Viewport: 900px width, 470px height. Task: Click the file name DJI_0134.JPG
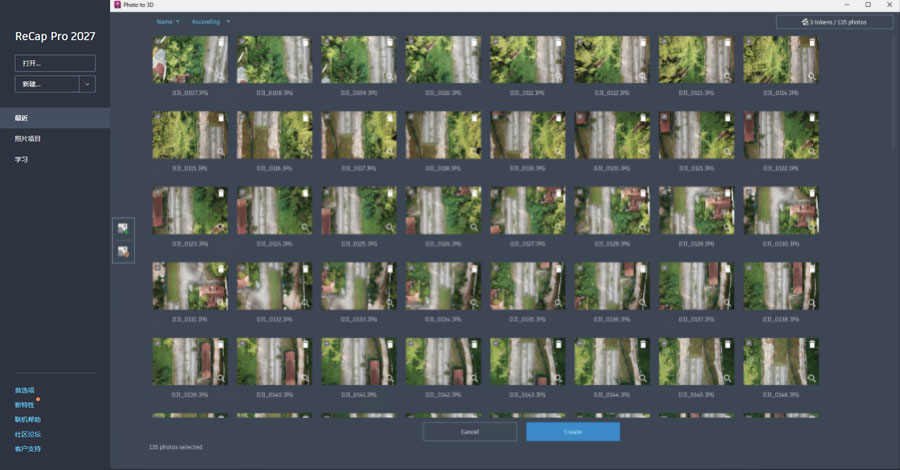443,319
